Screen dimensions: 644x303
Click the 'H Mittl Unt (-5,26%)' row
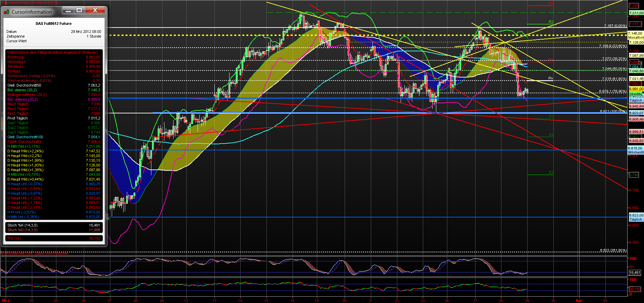(54, 217)
